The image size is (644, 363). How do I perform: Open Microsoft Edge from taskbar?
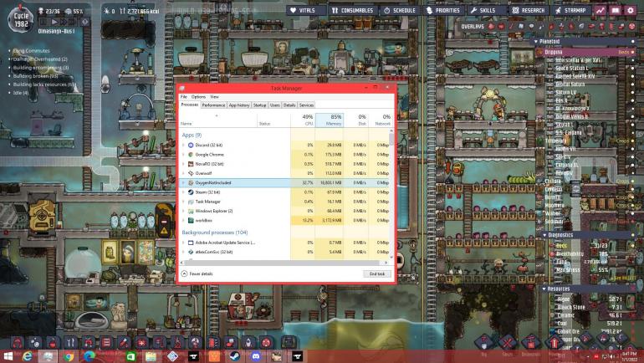point(89,356)
